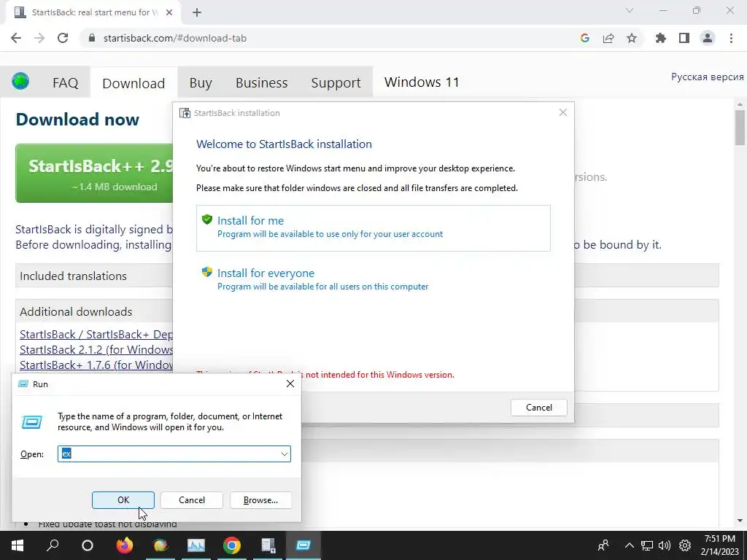The height and width of the screenshot is (560, 747).
Task: Switch to Русская версия
Action: pyautogui.click(x=707, y=77)
